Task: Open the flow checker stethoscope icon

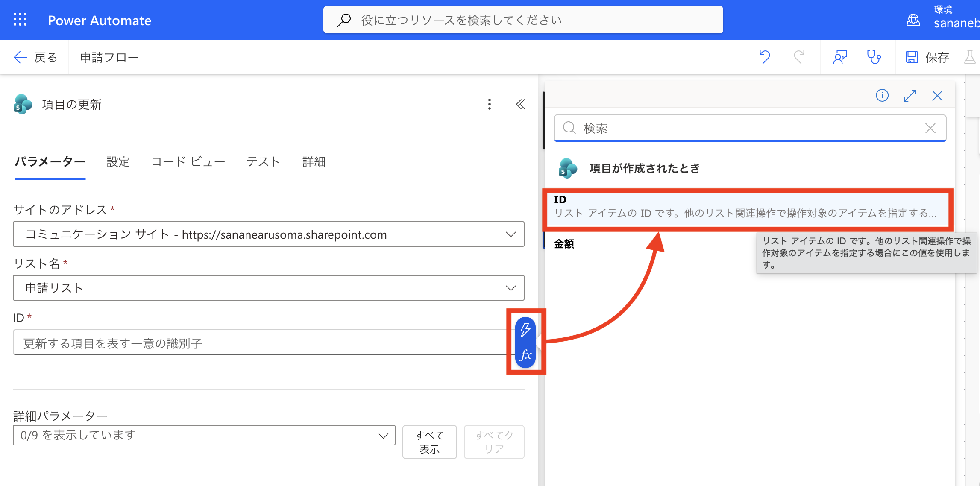Action: click(874, 57)
